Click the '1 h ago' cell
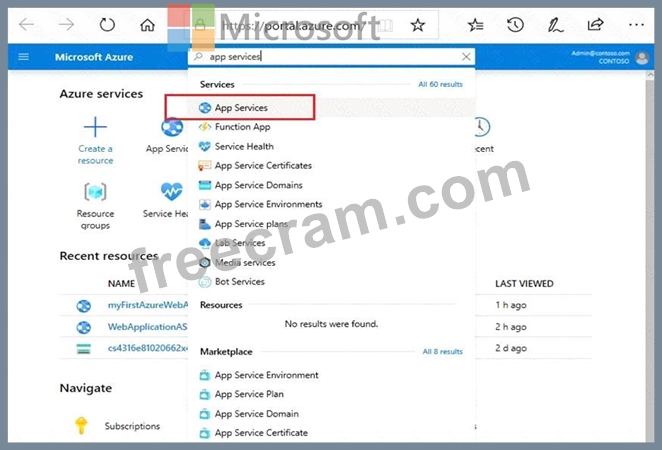Image resolution: width=662 pixels, height=450 pixels. tap(511, 305)
